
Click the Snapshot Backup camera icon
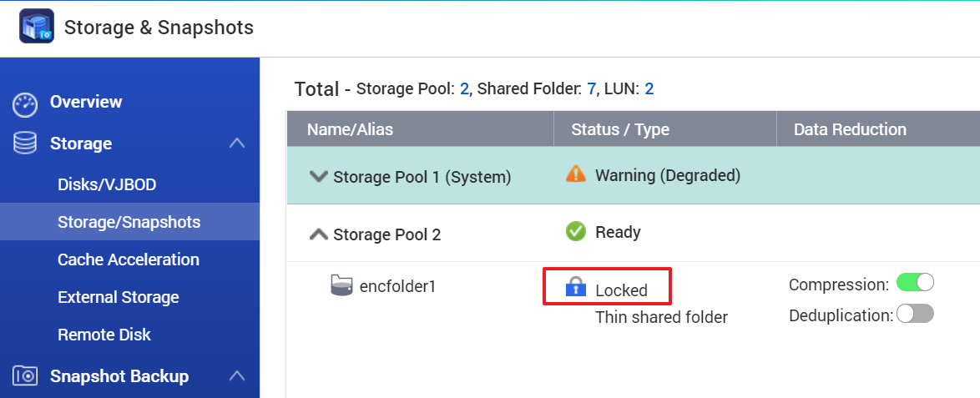point(25,376)
